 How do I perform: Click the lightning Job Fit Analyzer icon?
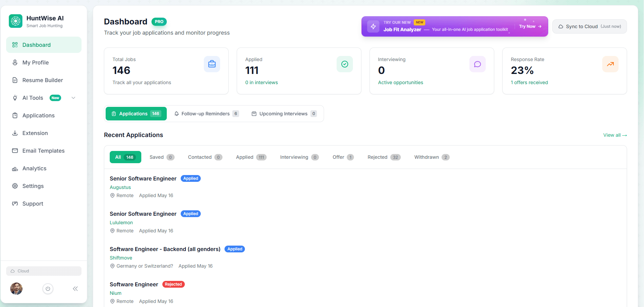373,26
